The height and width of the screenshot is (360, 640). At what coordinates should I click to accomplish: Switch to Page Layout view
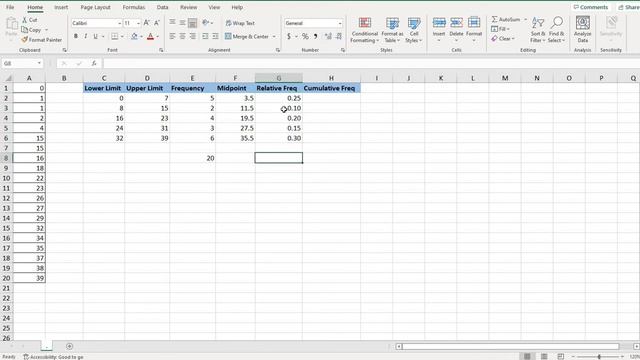click(x=544, y=356)
